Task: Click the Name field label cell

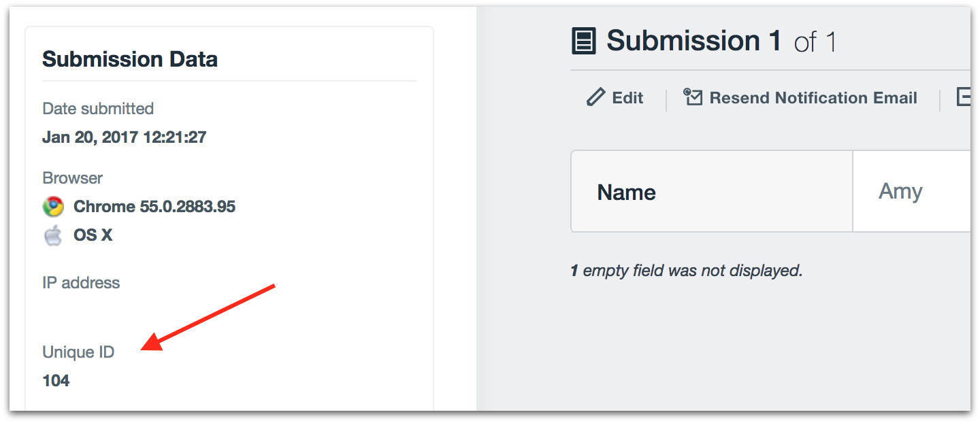Action: click(x=626, y=192)
